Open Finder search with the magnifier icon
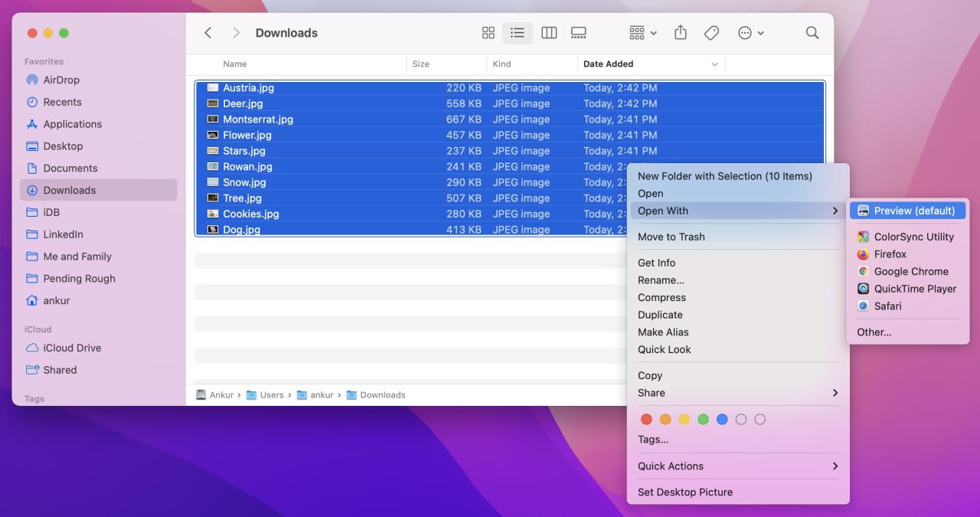 tap(811, 33)
